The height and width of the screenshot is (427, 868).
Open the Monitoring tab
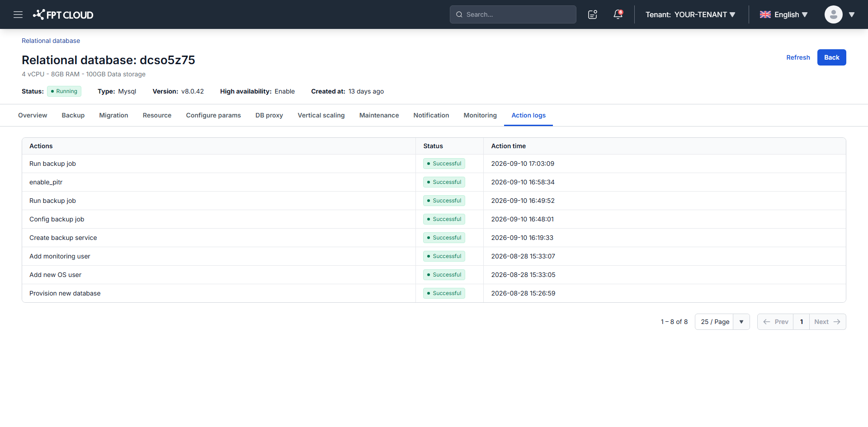point(480,115)
